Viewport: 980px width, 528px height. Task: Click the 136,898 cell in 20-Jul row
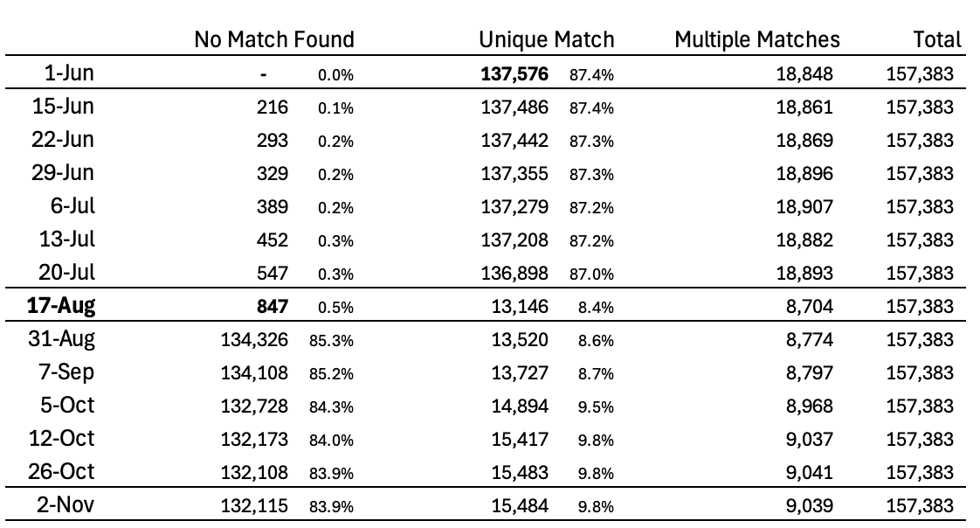pos(514,273)
